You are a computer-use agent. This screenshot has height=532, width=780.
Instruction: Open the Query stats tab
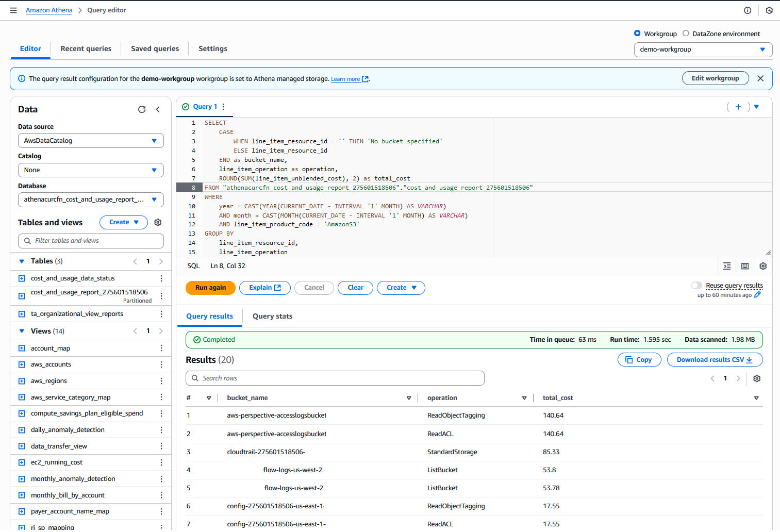[272, 316]
